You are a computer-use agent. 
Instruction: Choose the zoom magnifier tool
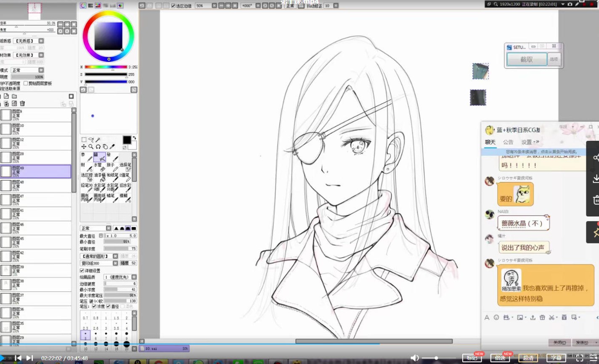[91, 147]
